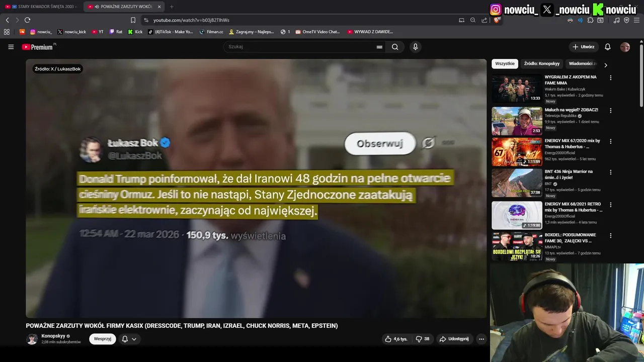Open options for WYGRAŁEM Z AKOPEM video
Screen dimensions: 644x362
[611, 78]
